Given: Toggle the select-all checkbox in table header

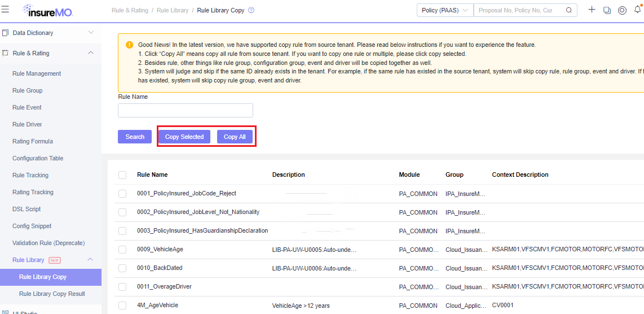Looking at the screenshot, I should pyautogui.click(x=122, y=175).
